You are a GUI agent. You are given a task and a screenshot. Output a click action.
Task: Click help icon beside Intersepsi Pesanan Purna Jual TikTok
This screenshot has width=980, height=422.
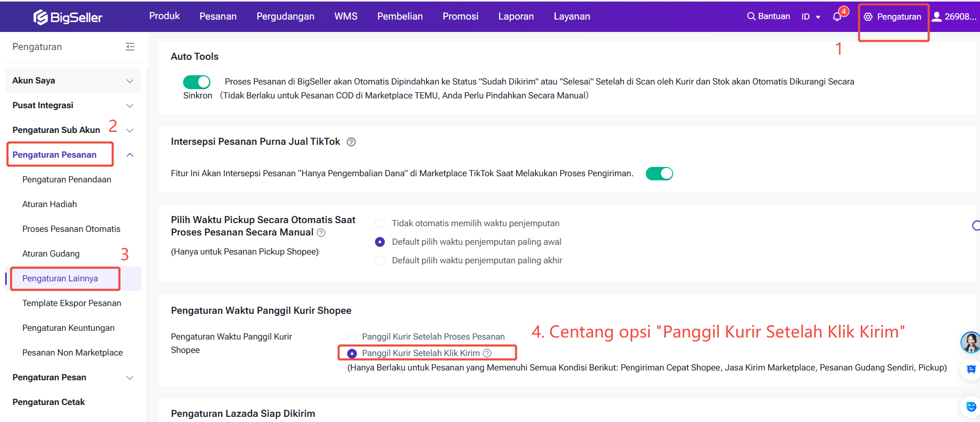coord(351,142)
